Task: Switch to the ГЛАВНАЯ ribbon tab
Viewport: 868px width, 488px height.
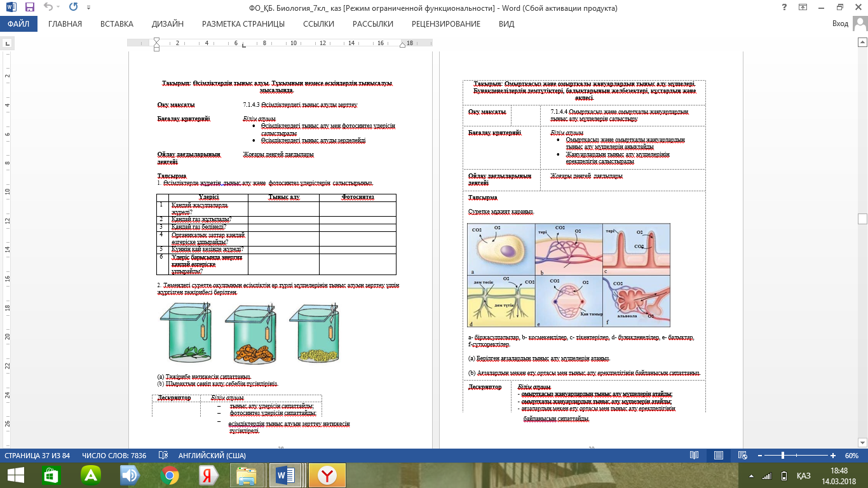Action: (65, 24)
